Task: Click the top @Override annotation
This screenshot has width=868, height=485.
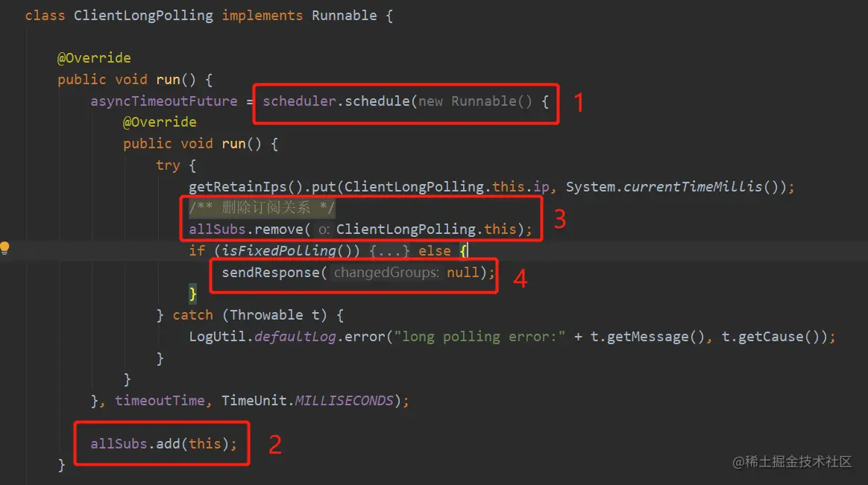Action: point(94,58)
